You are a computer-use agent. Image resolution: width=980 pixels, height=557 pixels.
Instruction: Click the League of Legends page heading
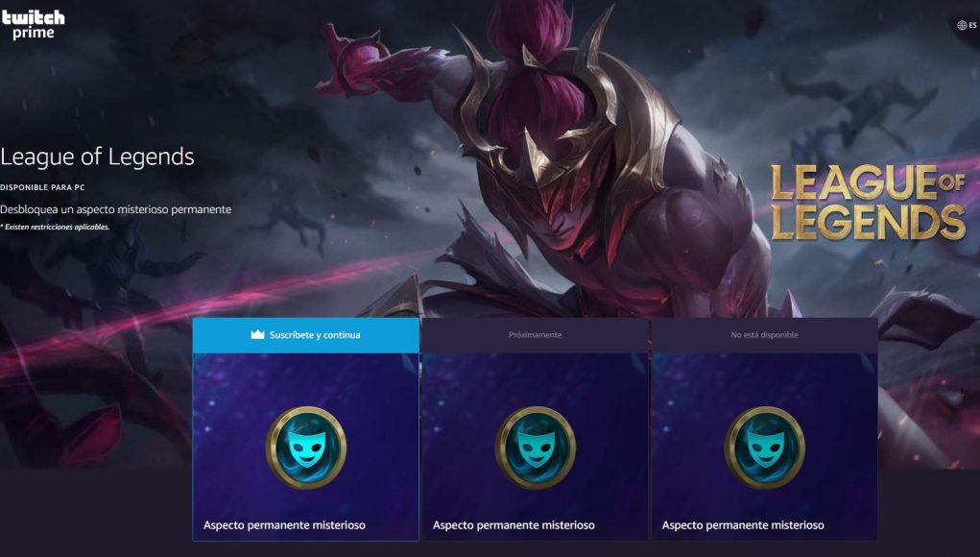coord(97,157)
